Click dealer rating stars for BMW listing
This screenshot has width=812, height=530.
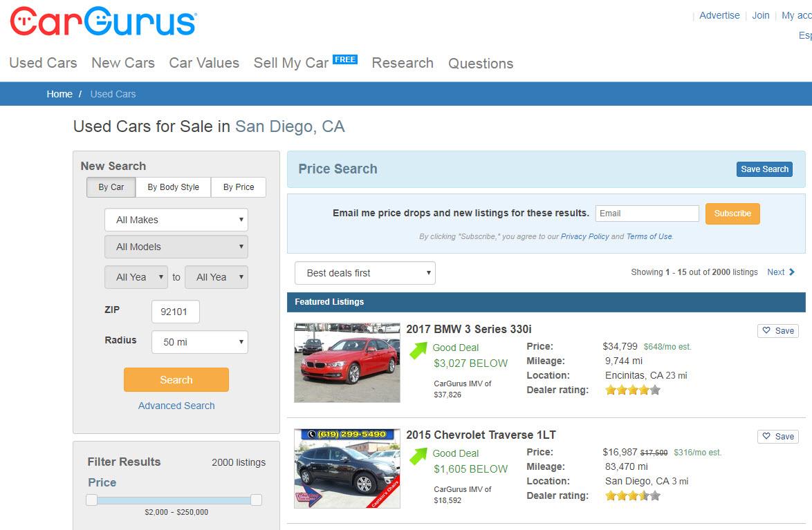click(633, 390)
